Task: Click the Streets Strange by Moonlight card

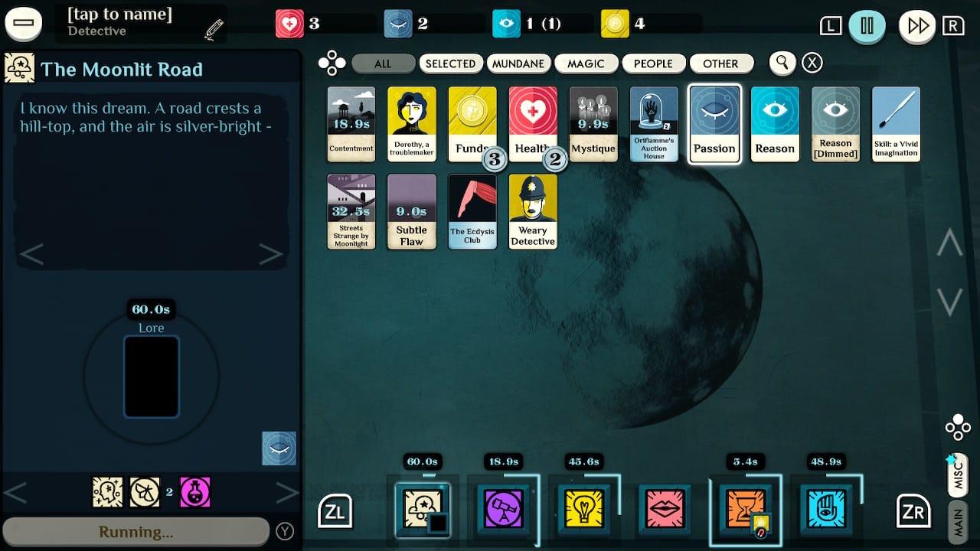Action: pos(351,211)
